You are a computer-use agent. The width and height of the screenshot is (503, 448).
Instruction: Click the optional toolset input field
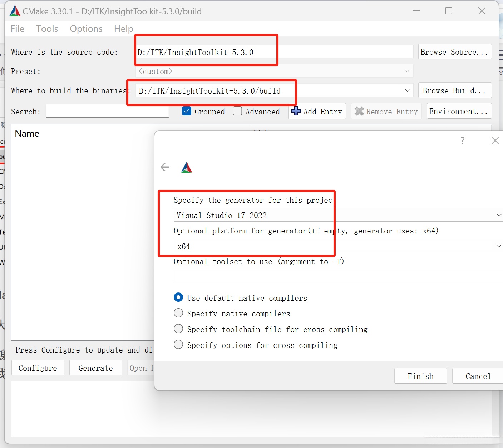(x=338, y=276)
